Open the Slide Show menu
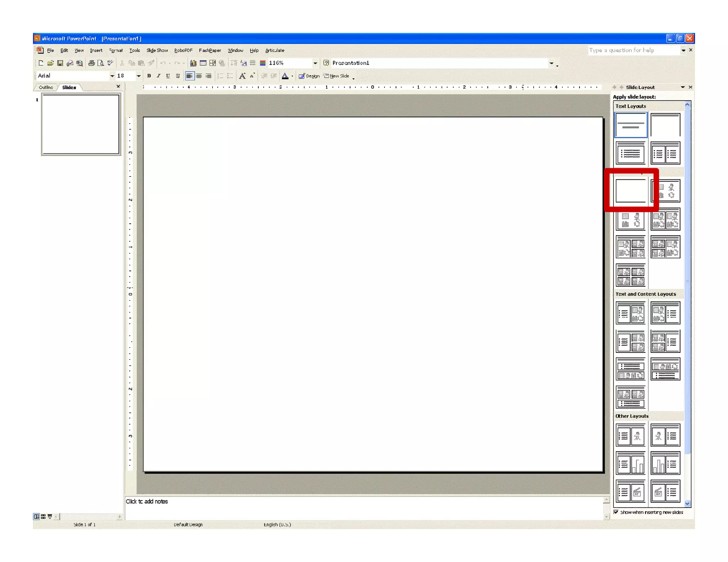 tap(157, 50)
